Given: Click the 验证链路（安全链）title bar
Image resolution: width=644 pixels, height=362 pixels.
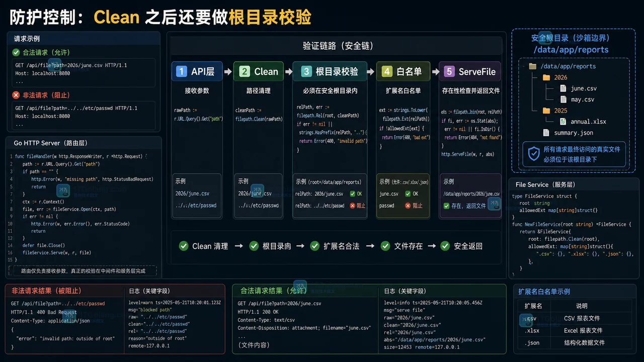Looking at the screenshot, I should click(x=337, y=46).
